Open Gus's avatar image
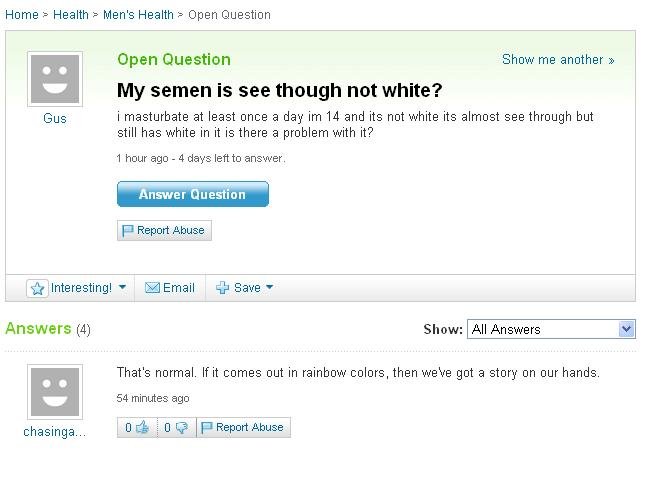Image resolution: width=647 pixels, height=477 pixels. pyautogui.click(x=55, y=79)
